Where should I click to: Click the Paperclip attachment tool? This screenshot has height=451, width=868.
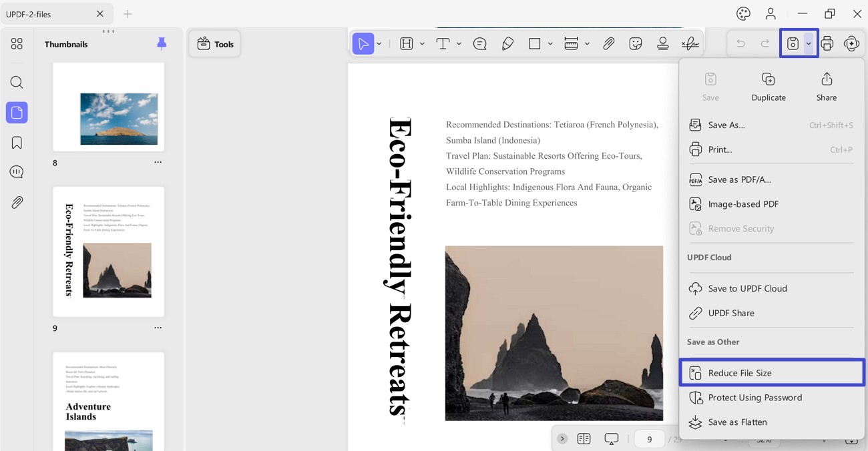pos(608,43)
